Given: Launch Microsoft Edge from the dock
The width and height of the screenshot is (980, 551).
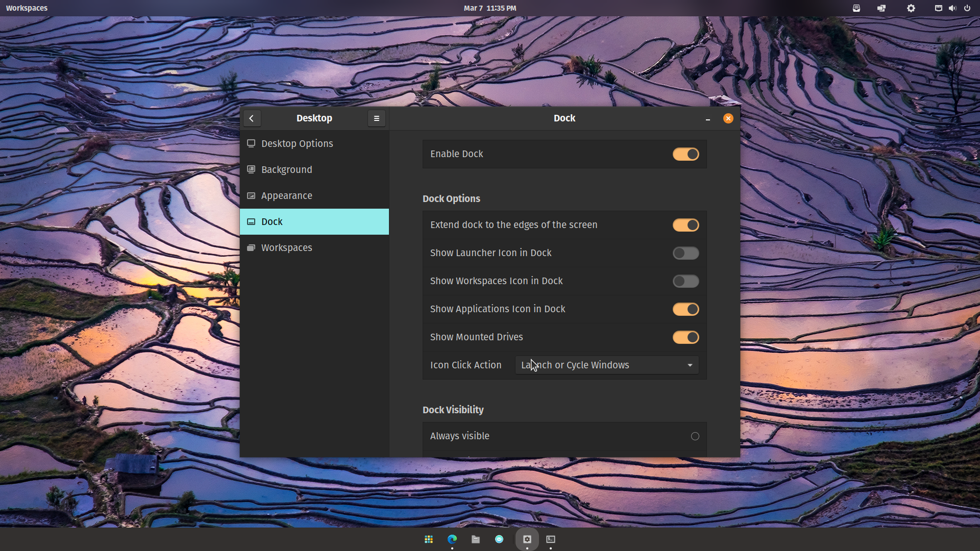Looking at the screenshot, I should click(452, 539).
